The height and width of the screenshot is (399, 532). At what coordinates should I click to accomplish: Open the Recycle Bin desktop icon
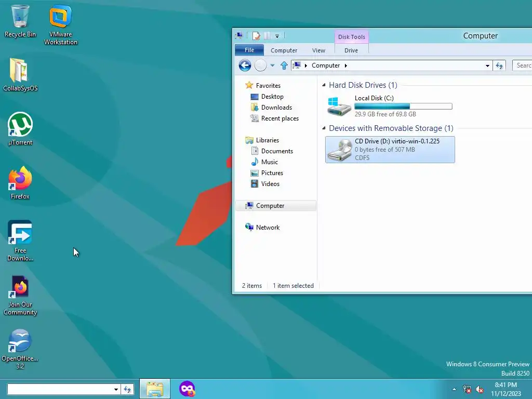pos(20,21)
